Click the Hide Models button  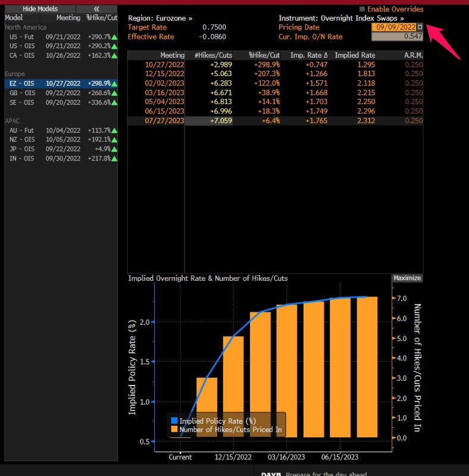[40, 9]
